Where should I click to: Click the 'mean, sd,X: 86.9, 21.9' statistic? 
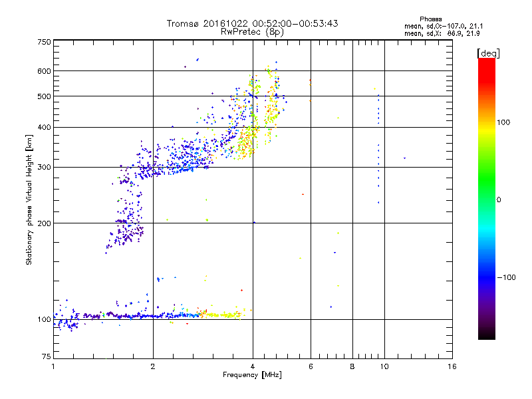(442, 33)
